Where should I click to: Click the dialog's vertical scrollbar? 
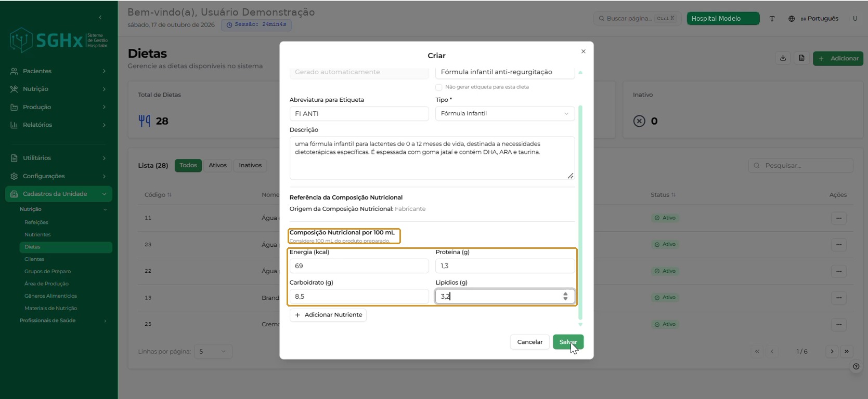[580, 212]
